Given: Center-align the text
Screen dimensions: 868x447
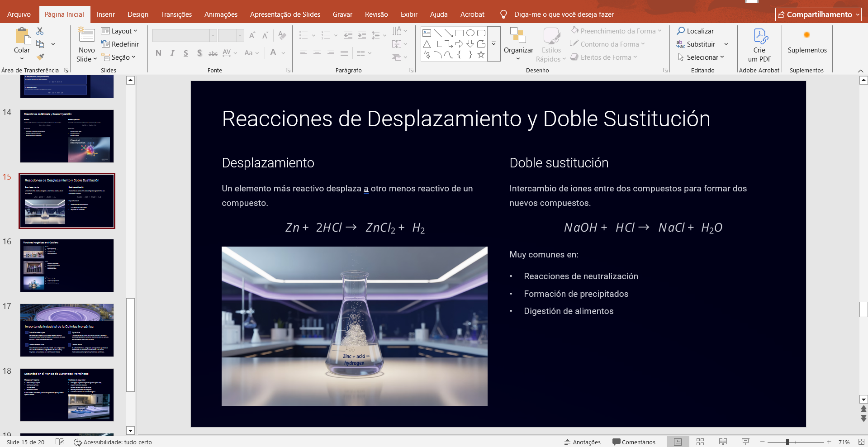Looking at the screenshot, I should tap(317, 53).
